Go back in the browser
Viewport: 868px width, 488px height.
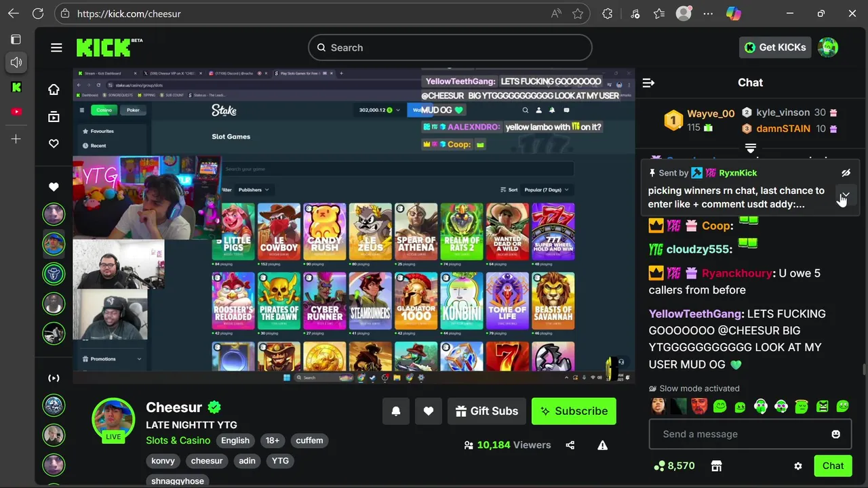pos(14,14)
